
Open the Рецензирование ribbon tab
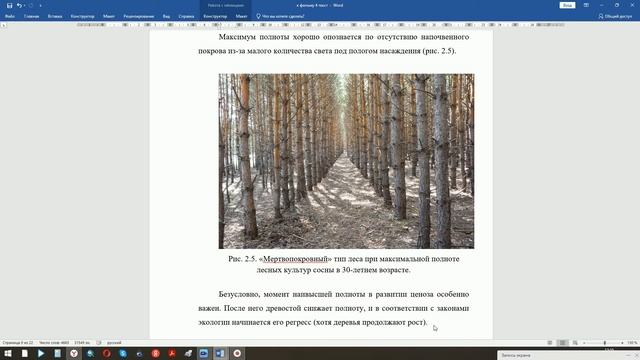[x=139, y=16]
